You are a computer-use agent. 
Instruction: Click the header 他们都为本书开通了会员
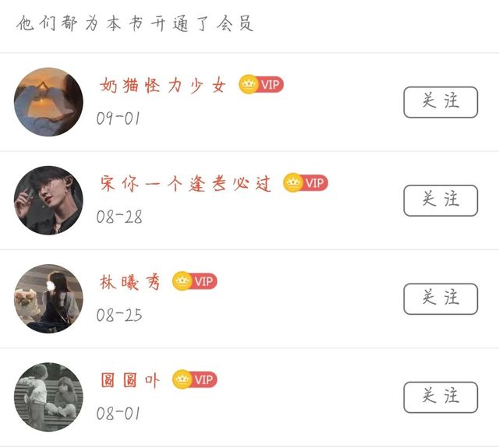136,23
